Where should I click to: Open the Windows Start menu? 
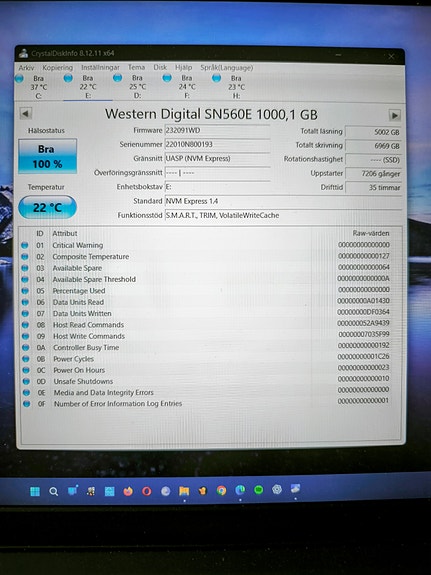(35, 491)
